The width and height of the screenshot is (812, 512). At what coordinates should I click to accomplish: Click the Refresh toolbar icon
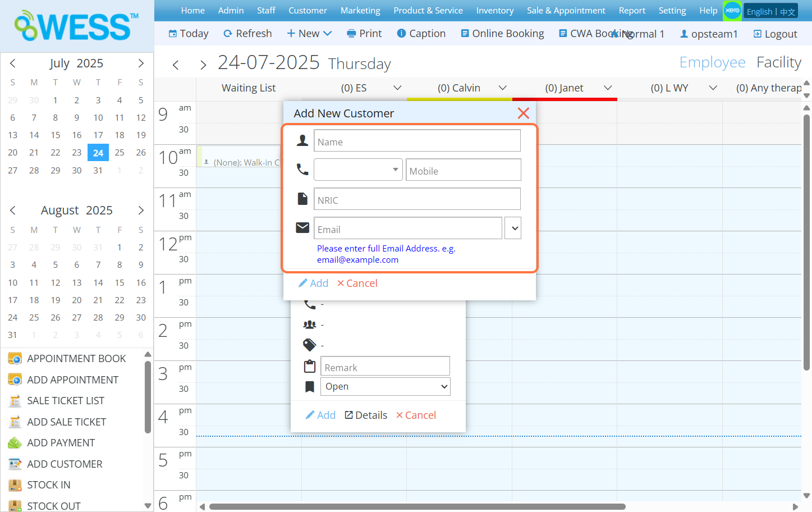pos(228,34)
